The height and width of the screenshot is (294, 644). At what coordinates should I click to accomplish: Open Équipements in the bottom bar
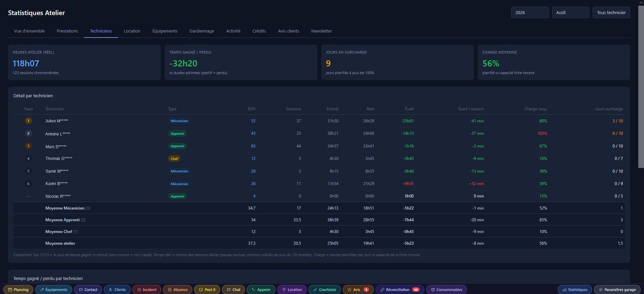[54, 290]
